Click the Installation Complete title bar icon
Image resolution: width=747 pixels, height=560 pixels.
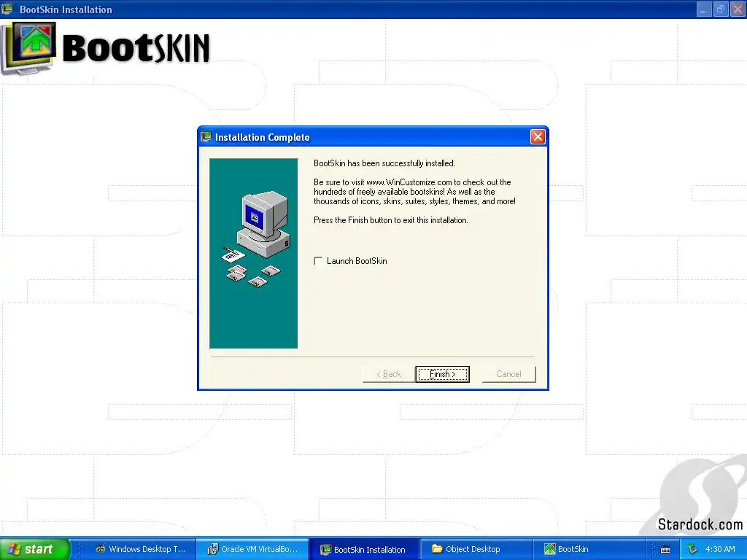tap(206, 137)
